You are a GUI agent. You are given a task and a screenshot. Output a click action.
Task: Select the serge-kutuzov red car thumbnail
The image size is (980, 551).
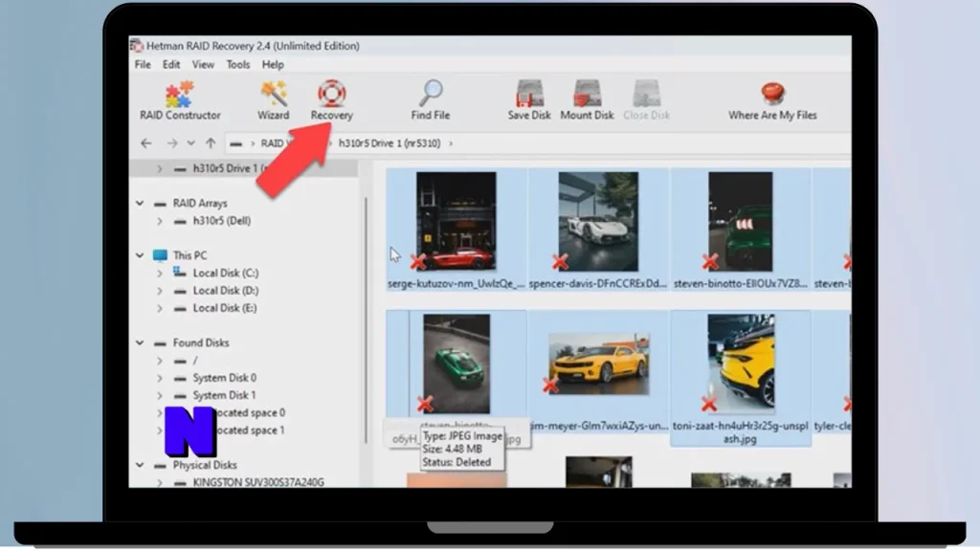click(x=456, y=222)
